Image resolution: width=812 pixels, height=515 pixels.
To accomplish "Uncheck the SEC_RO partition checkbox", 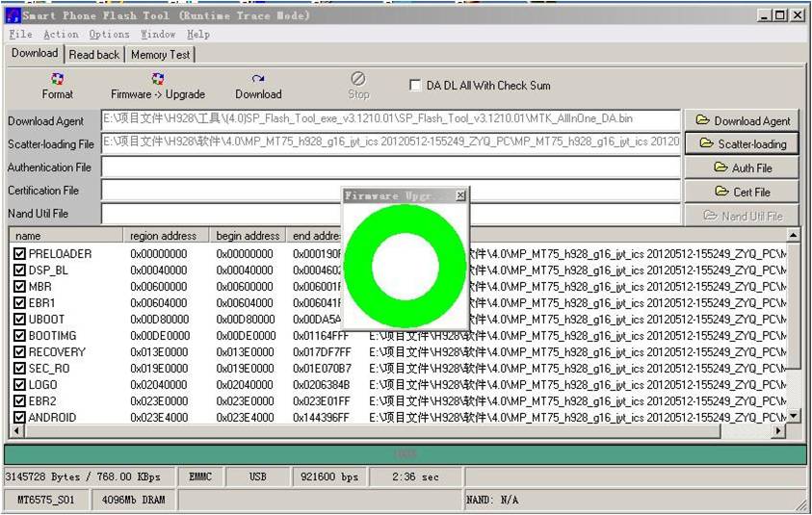I will [x=19, y=369].
